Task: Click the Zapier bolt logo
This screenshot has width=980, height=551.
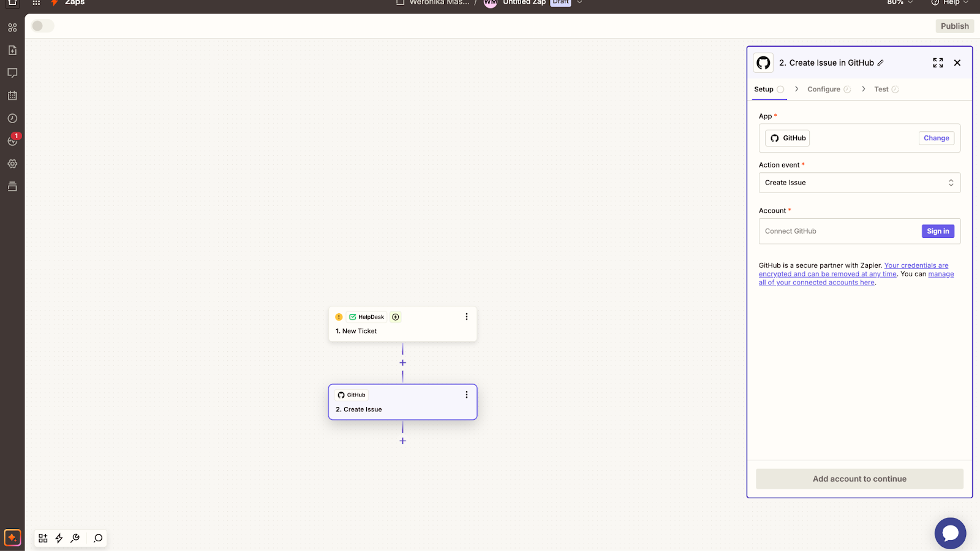Action: [55, 2]
